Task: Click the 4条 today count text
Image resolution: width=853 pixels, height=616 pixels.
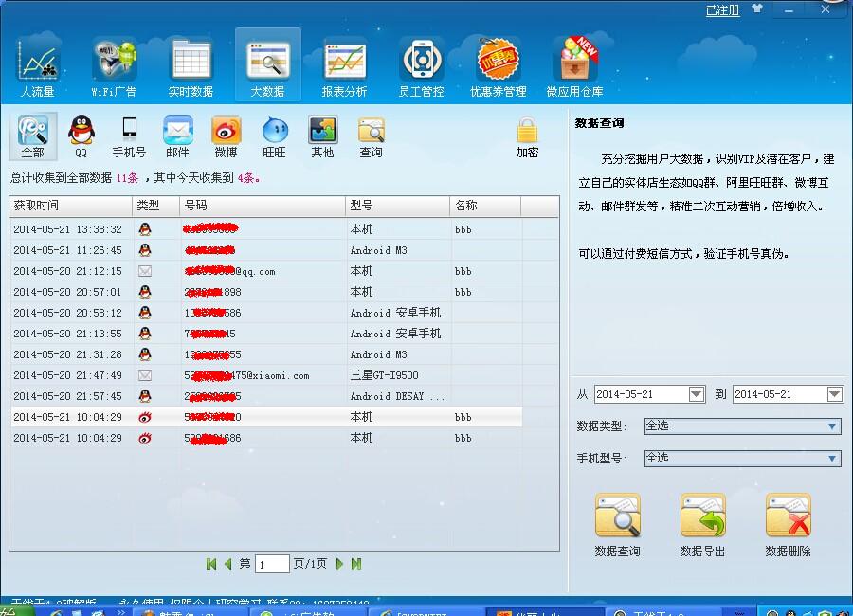Action: 248,178
